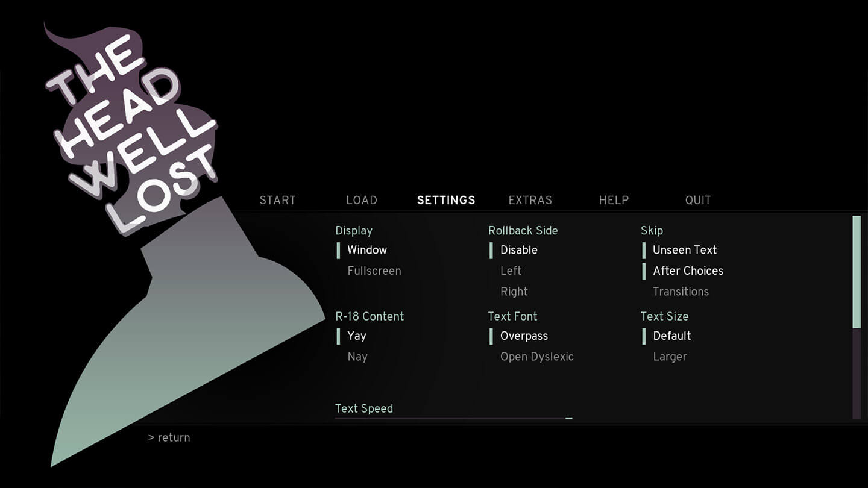Go to the LOAD screen
Viewport: 868px width, 488px height.
(362, 200)
